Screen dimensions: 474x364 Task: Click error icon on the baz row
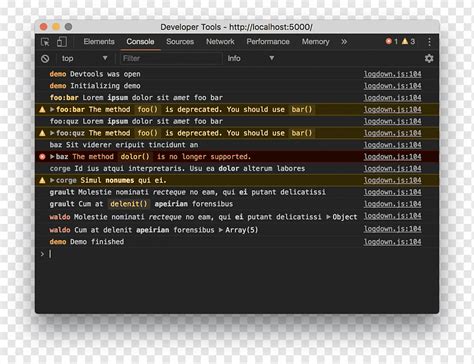click(x=42, y=157)
